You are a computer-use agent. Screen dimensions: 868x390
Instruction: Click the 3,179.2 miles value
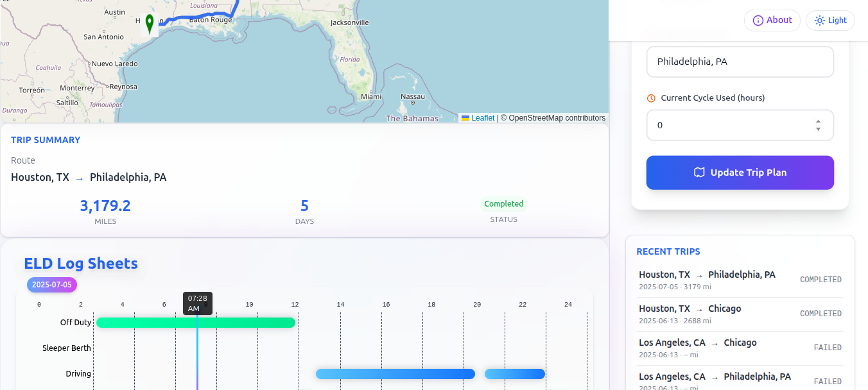pyautogui.click(x=105, y=206)
